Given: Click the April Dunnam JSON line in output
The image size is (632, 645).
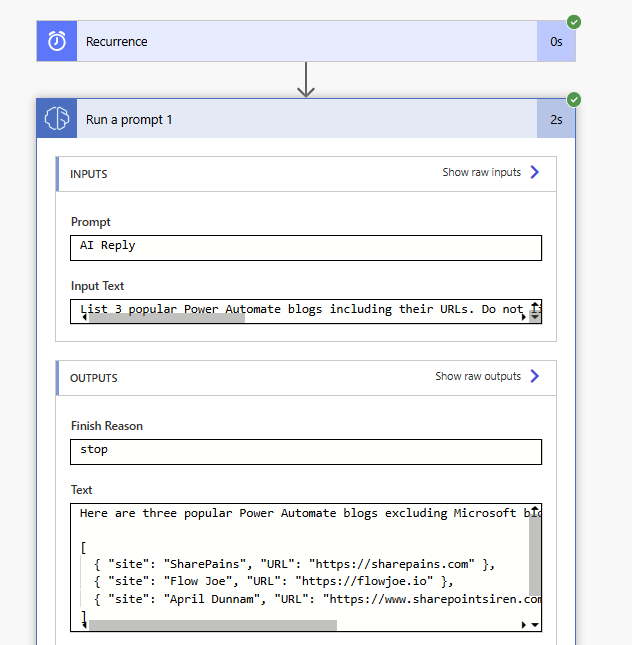Looking at the screenshot, I should click(x=318, y=599).
